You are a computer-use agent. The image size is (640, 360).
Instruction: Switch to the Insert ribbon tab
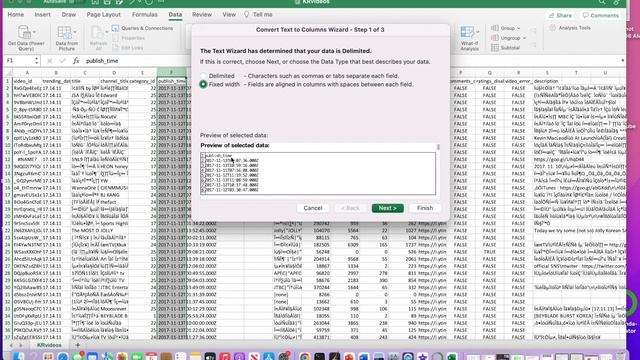(42, 14)
